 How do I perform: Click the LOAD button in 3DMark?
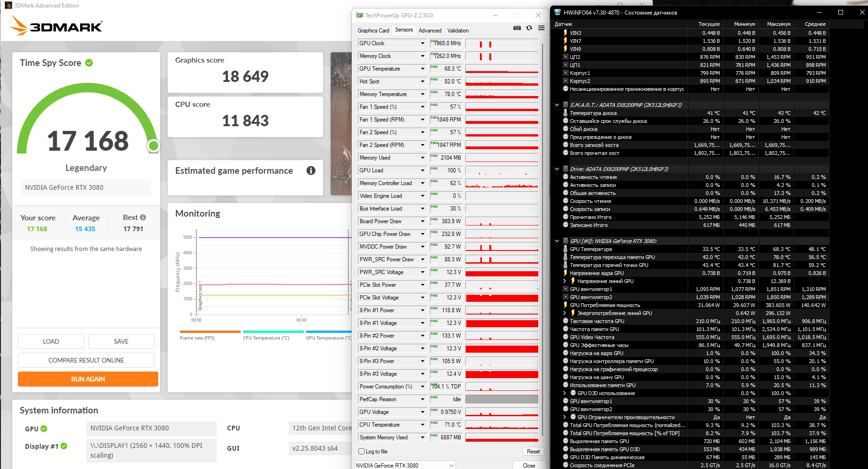51,341
